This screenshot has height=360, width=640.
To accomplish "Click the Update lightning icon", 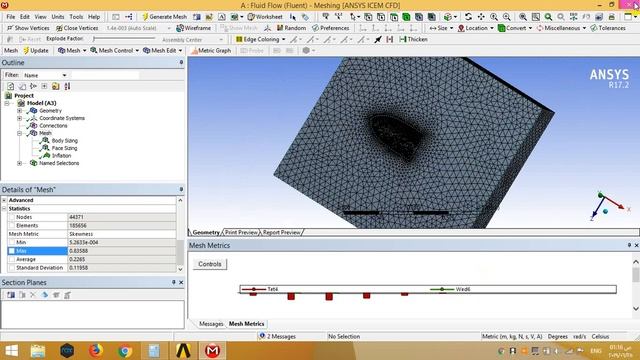I will (x=36, y=51).
